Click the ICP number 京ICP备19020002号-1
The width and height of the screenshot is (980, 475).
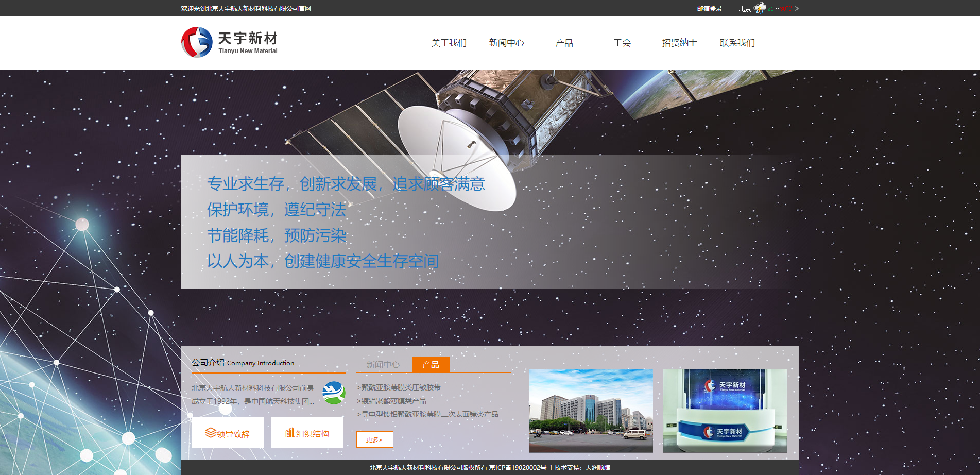pyautogui.click(x=521, y=468)
